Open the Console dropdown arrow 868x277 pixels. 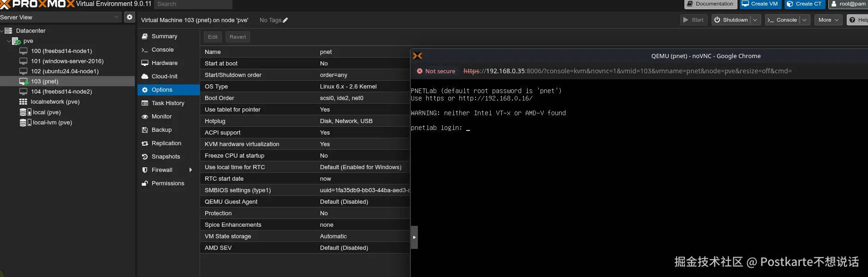click(805, 20)
